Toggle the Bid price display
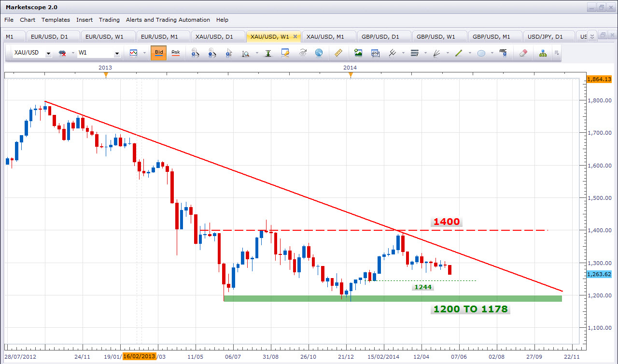The image size is (618, 364). tap(159, 53)
